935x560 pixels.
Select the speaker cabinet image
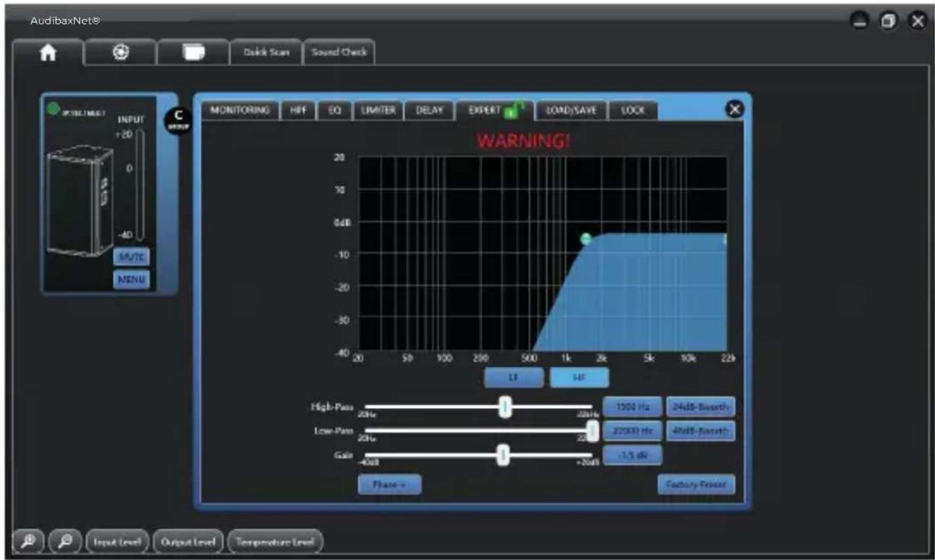tap(79, 202)
